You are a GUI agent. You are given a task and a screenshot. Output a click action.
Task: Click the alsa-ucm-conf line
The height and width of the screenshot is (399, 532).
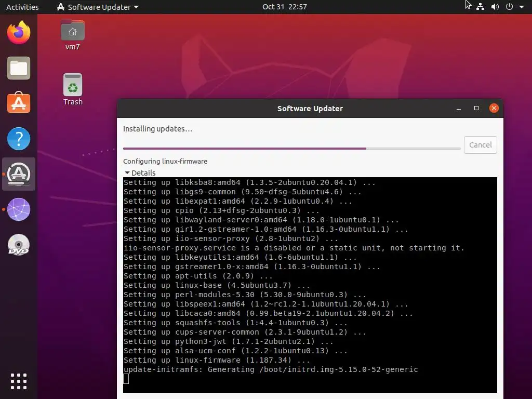click(x=235, y=351)
